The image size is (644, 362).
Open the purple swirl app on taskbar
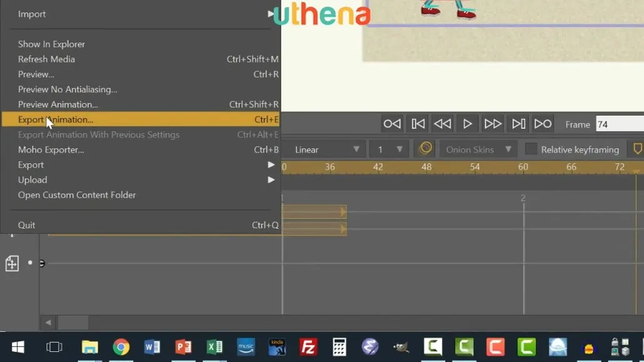pos(370,347)
